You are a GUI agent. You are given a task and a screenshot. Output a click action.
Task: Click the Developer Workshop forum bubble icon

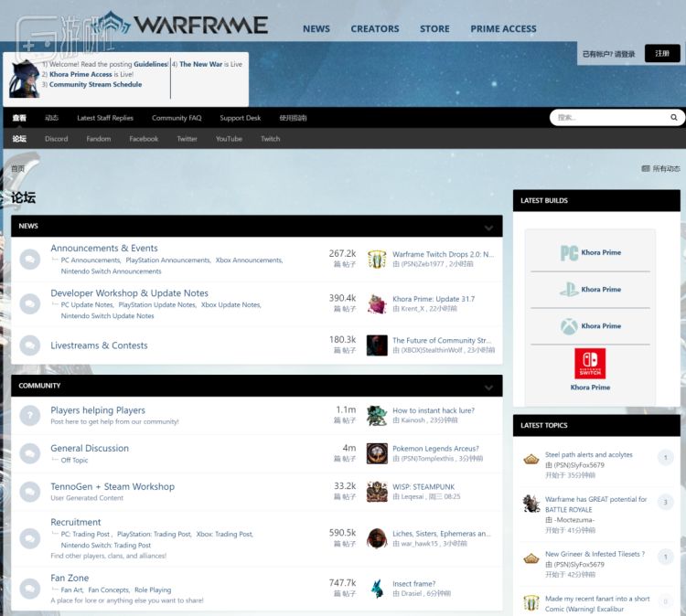(30, 303)
